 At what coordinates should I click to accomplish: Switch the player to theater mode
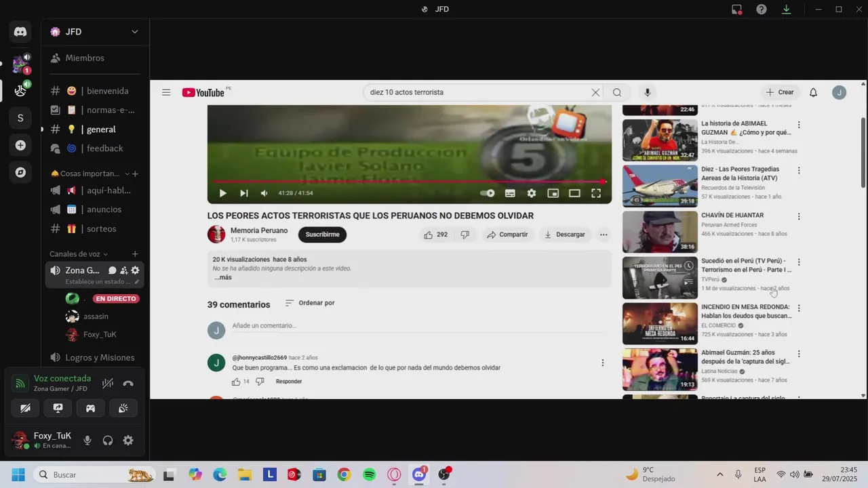[574, 193]
